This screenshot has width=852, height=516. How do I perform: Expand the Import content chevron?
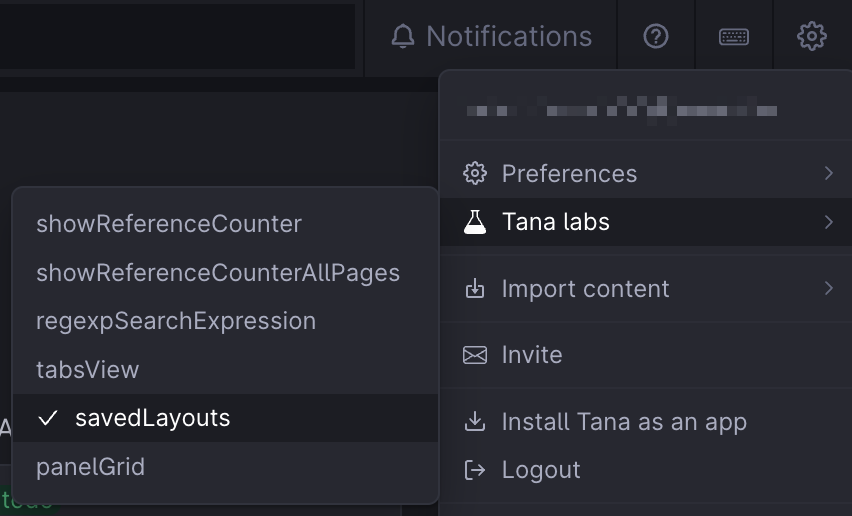click(x=829, y=288)
